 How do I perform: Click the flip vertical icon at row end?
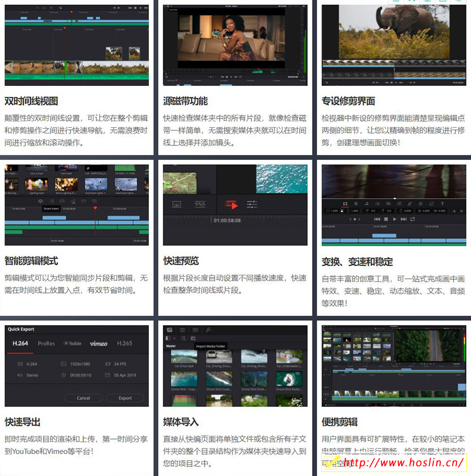(461, 211)
